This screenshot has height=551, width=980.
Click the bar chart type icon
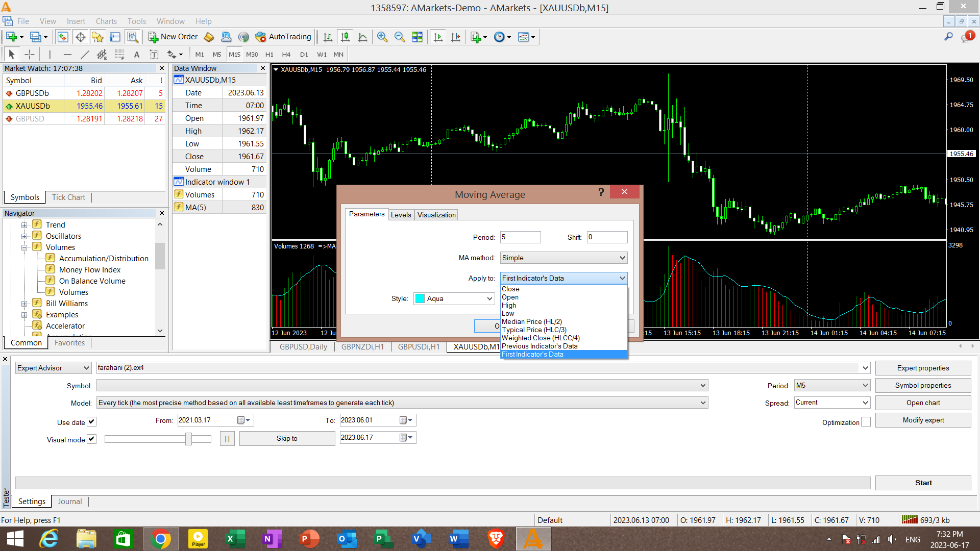328,37
